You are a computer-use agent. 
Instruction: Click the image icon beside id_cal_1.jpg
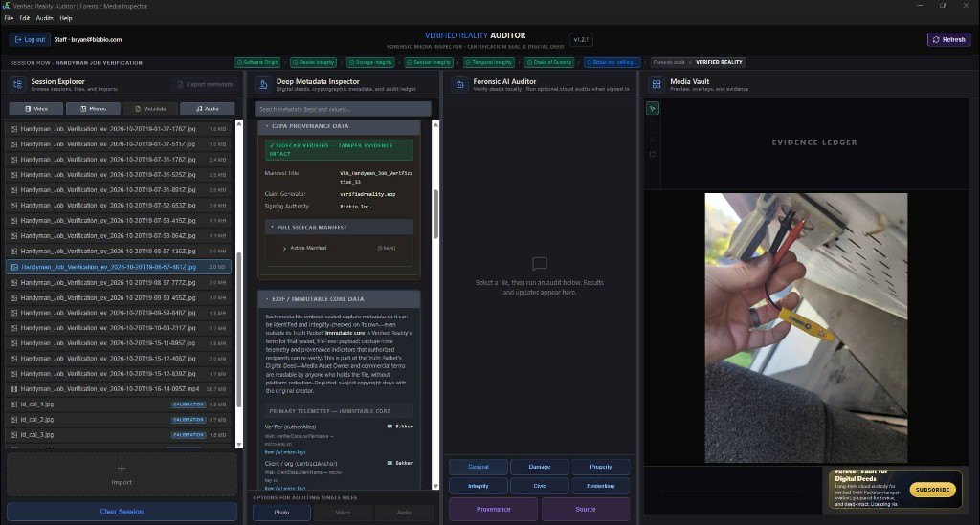click(x=14, y=405)
